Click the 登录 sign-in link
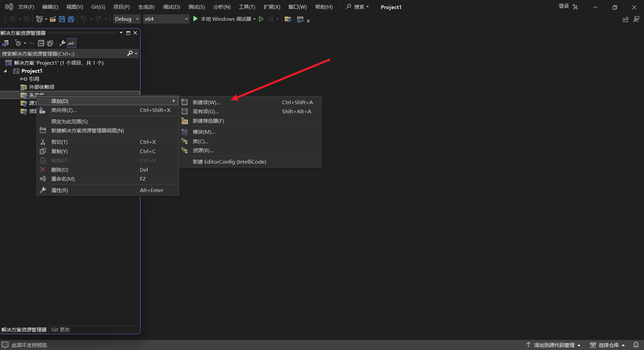644x350 pixels. (563, 6)
